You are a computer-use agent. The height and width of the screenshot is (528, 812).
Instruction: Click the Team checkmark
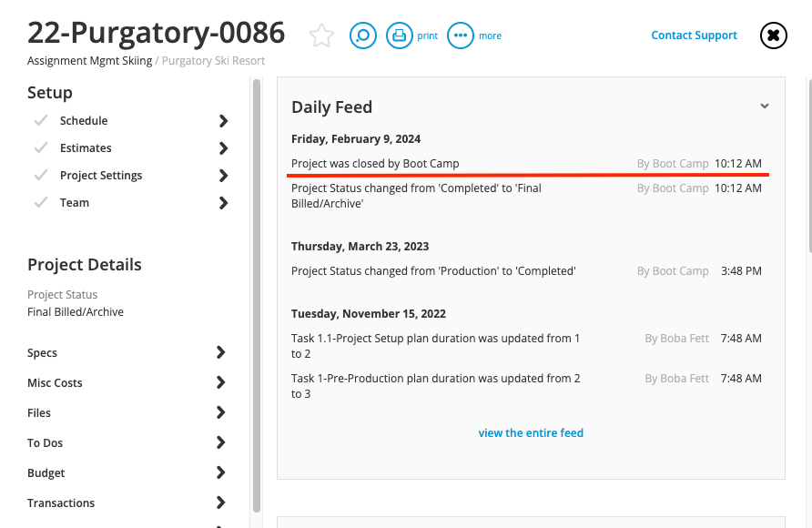tap(41, 202)
